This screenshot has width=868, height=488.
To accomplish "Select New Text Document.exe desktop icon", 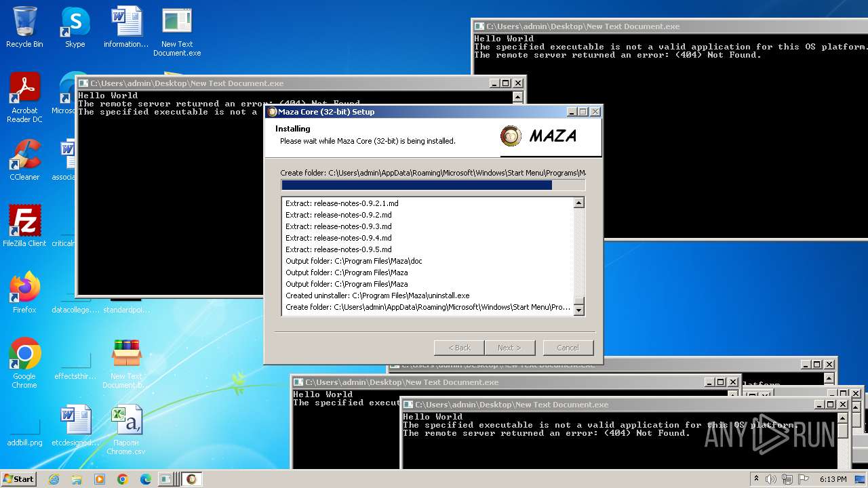I will click(177, 31).
